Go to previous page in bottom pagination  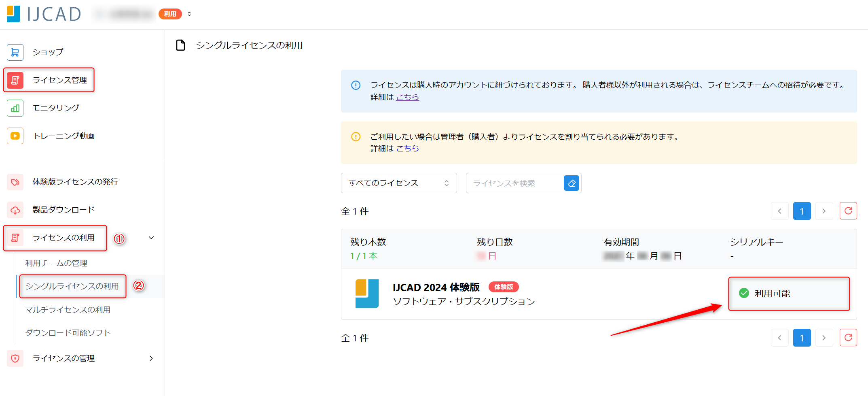click(779, 338)
